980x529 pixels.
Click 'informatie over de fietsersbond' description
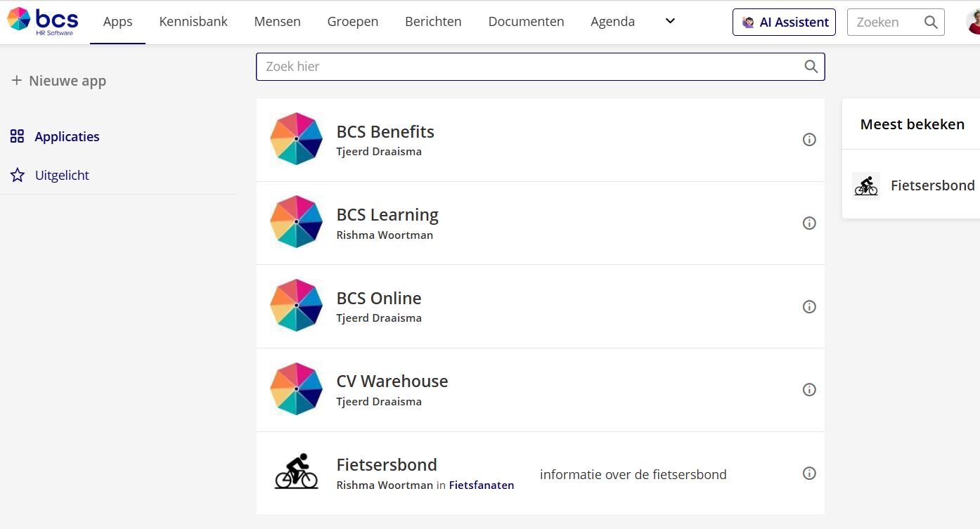[x=633, y=475]
